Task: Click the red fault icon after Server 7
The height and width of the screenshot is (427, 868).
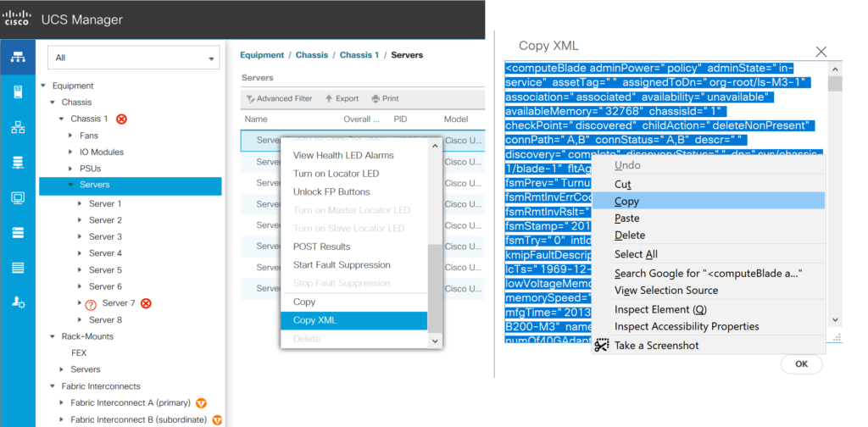Action: tap(146, 303)
